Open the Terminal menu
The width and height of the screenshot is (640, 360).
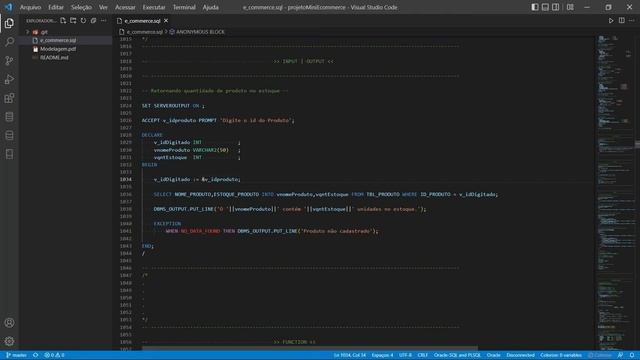[184, 7]
